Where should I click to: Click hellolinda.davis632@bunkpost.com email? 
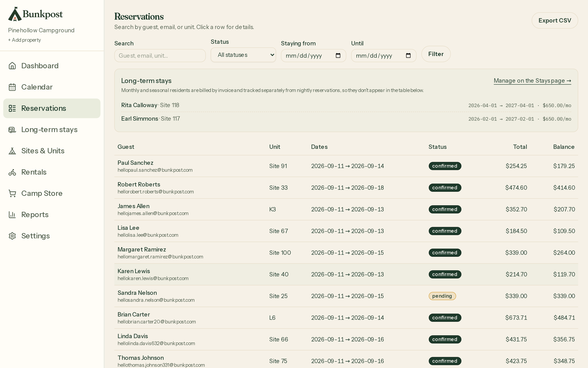[x=156, y=343]
